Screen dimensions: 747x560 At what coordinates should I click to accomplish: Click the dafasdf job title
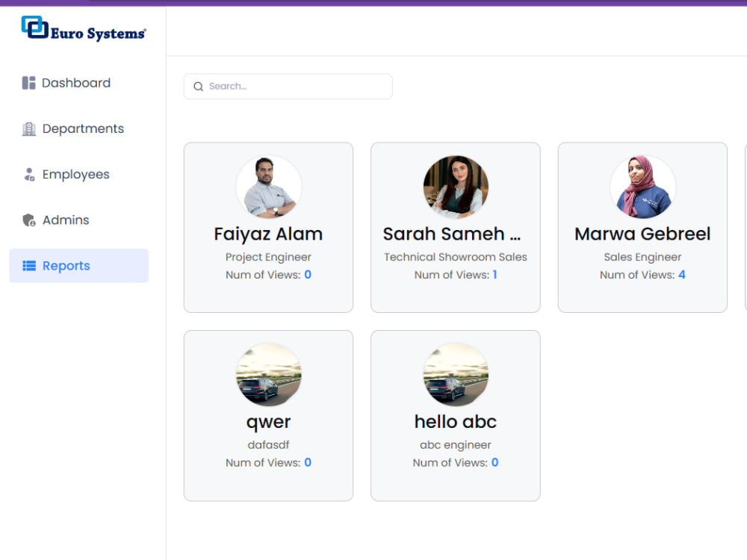tap(268, 445)
